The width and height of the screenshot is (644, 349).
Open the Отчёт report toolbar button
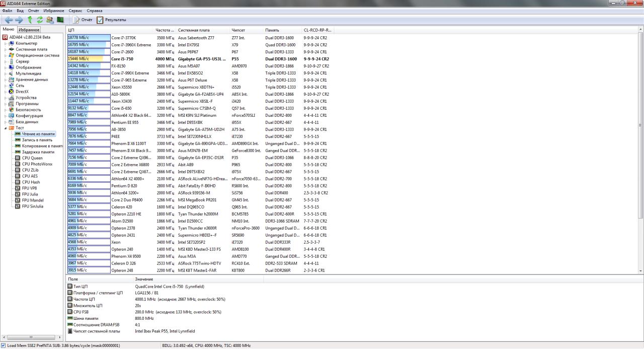pyautogui.click(x=83, y=20)
